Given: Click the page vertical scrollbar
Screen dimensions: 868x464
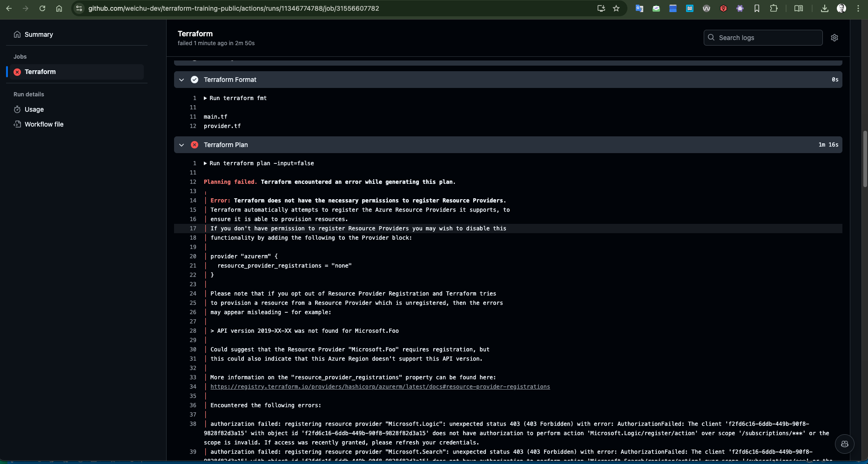Looking at the screenshot, I should point(865,158).
